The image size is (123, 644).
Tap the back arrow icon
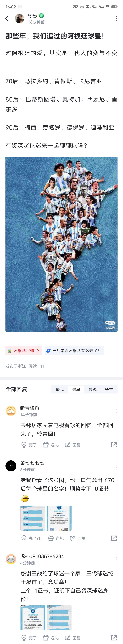(x=7, y=19)
